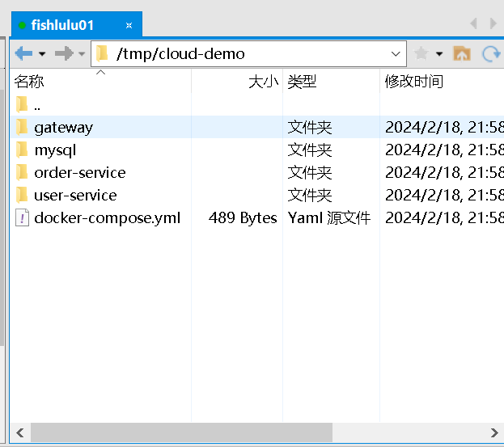This screenshot has height=447, width=504.
Task: Go to the home folder icon
Action: pos(461,54)
